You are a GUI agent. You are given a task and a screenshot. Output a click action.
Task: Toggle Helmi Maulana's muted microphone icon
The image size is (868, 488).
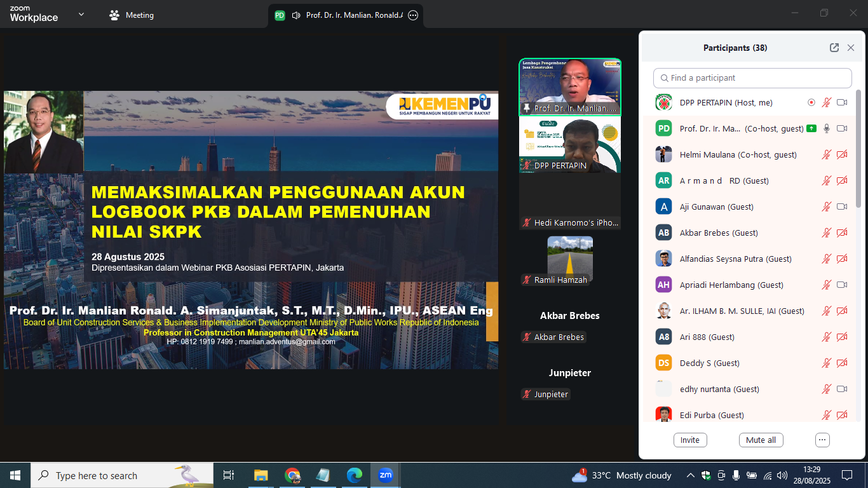click(827, 154)
